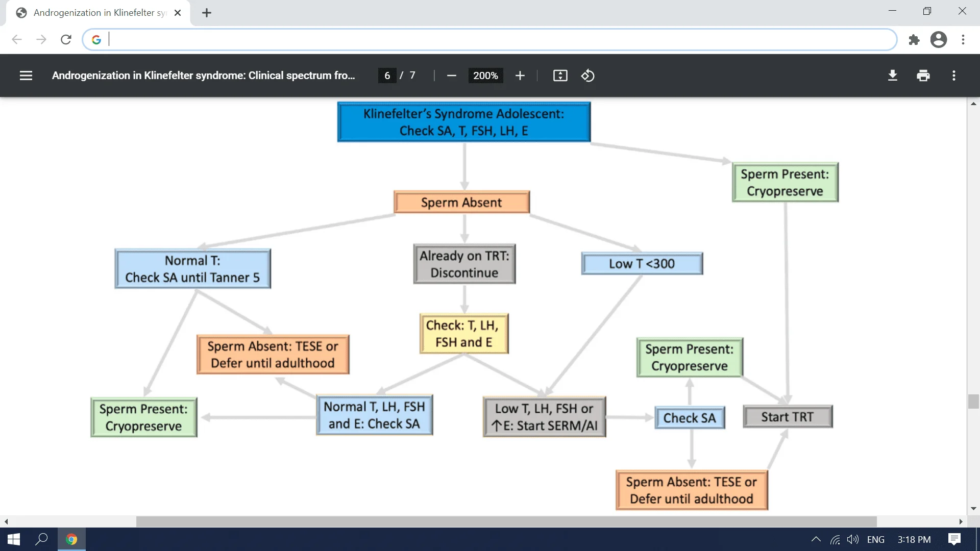This screenshot has width=980, height=551.
Task: Click the scroll down arrow
Action: coord(973,509)
